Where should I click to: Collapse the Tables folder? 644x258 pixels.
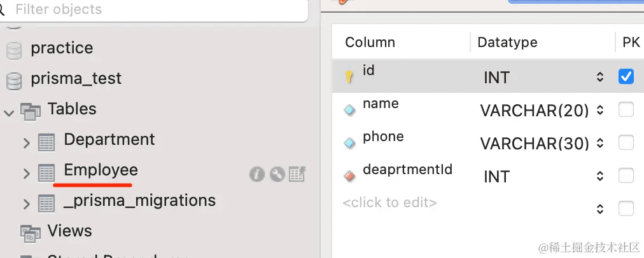pos(9,112)
